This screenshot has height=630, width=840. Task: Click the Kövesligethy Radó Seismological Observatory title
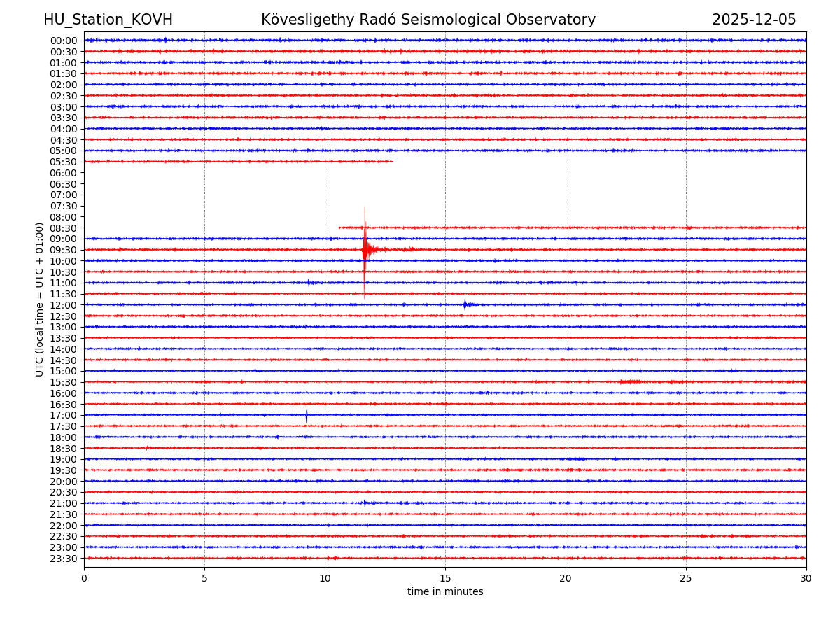pyautogui.click(x=428, y=20)
